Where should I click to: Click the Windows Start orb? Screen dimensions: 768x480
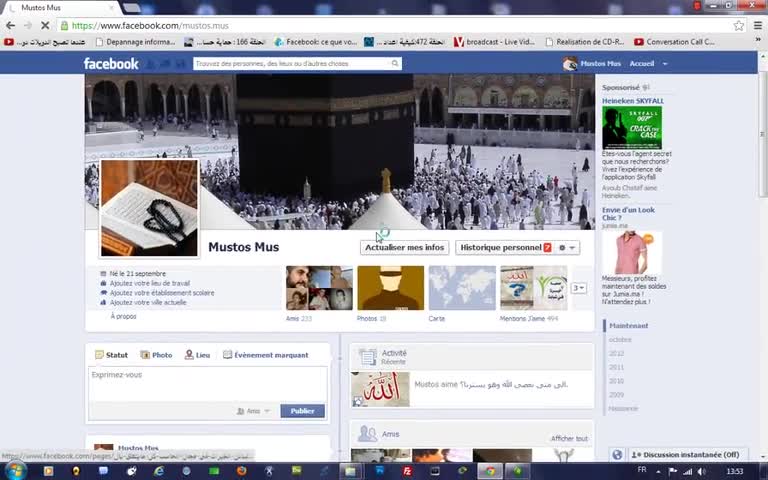pyautogui.click(x=15, y=471)
